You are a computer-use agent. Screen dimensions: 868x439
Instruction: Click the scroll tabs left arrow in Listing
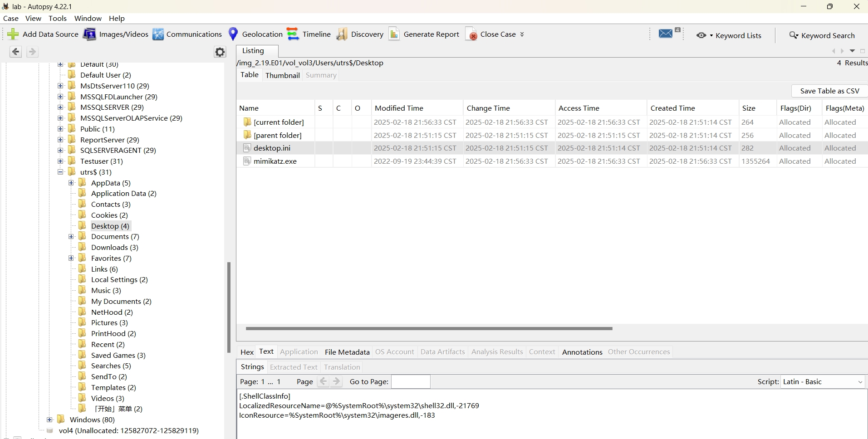[834, 51]
